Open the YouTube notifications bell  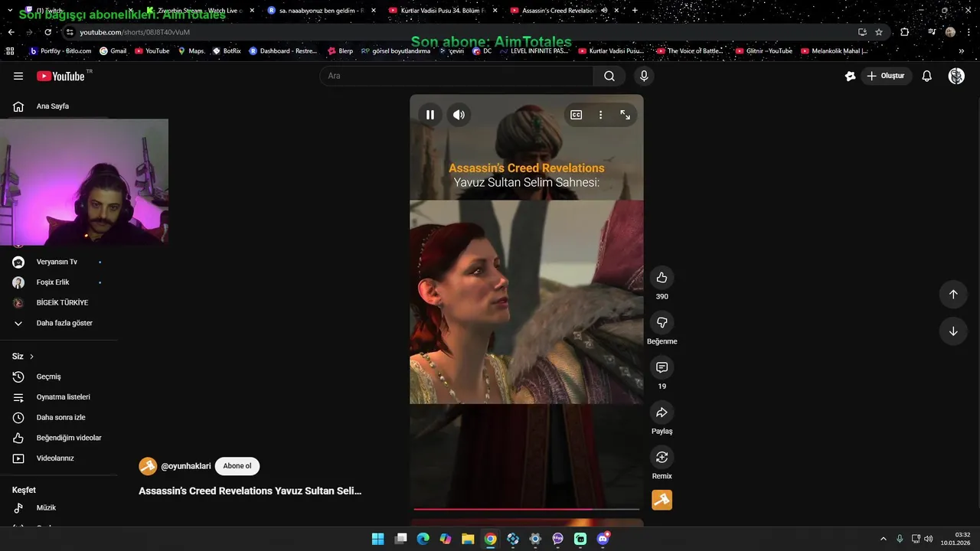pos(926,76)
